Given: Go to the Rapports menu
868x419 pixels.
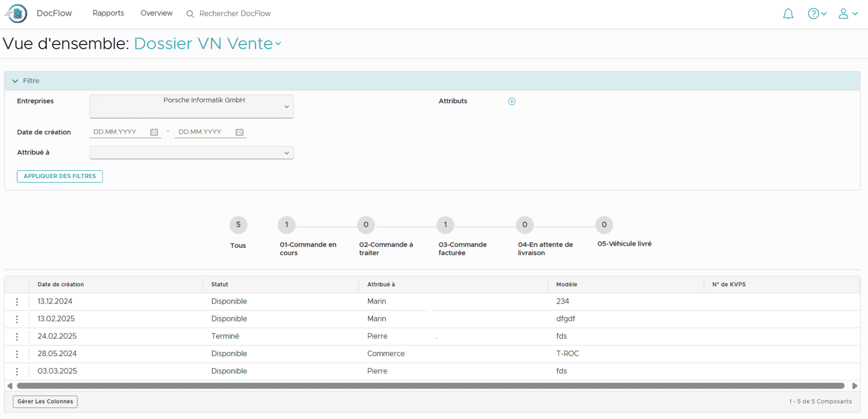Looking at the screenshot, I should coord(108,13).
